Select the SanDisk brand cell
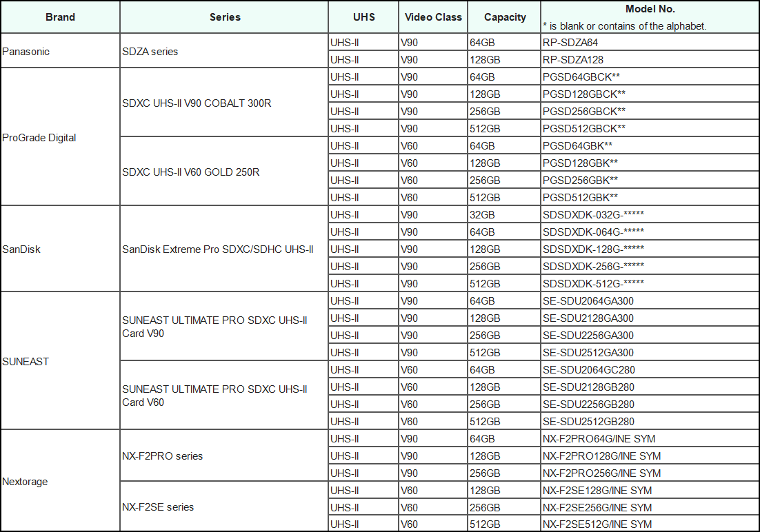Image resolution: width=760 pixels, height=532 pixels. point(60,249)
